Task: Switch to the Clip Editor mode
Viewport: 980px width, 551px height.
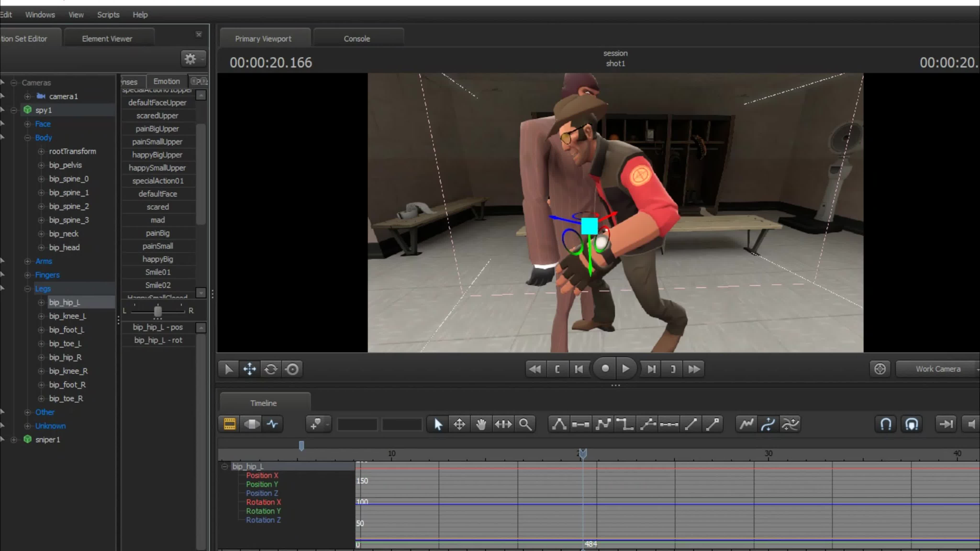Action: point(230,424)
